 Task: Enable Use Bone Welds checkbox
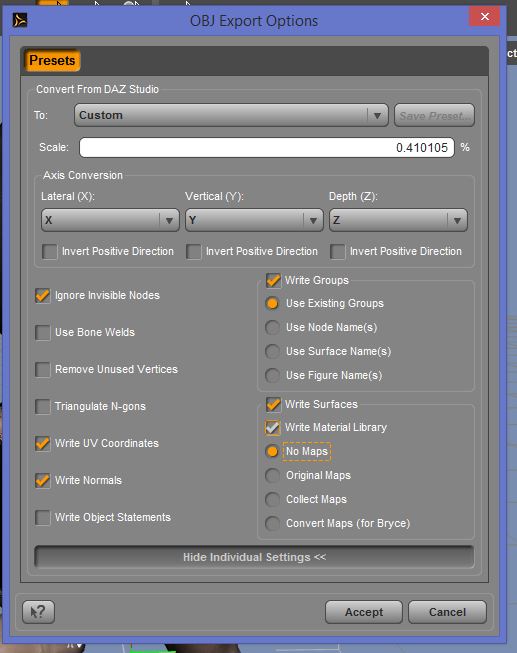click(42, 333)
